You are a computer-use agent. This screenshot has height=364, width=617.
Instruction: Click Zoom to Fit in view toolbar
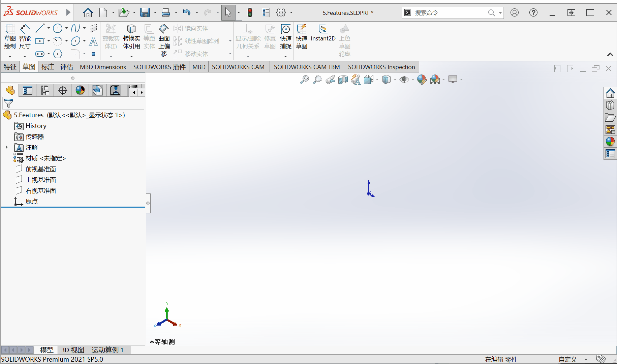tap(305, 80)
